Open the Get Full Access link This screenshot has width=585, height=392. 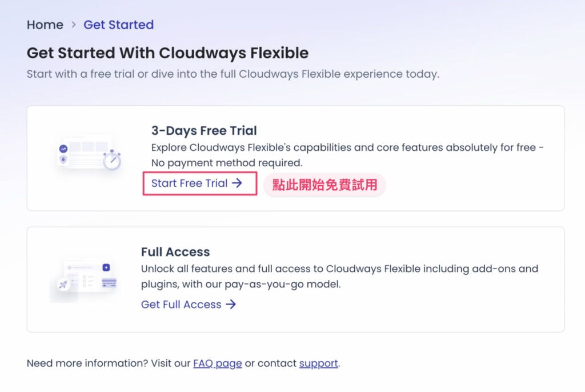(181, 305)
